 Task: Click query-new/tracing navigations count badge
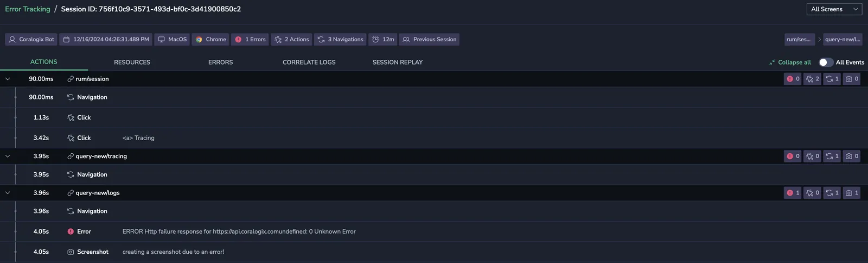click(832, 156)
